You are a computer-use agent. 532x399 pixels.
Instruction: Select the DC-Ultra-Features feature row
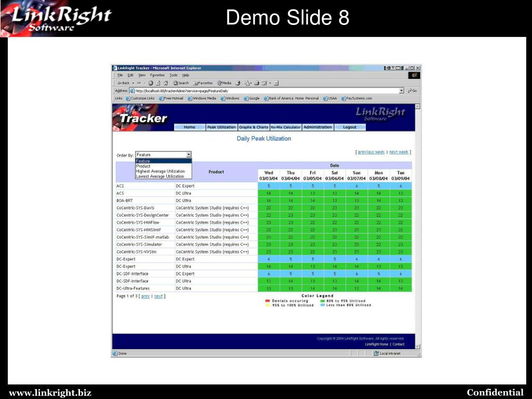click(x=264, y=288)
